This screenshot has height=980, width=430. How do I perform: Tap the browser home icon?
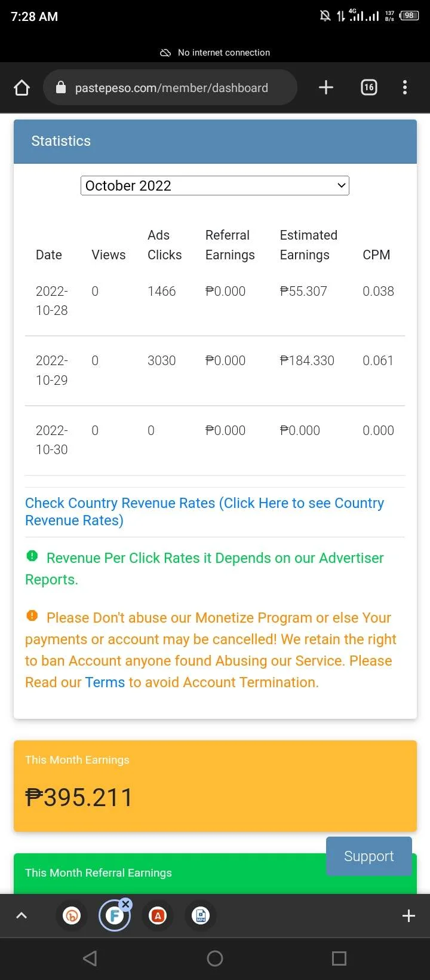pyautogui.click(x=21, y=88)
